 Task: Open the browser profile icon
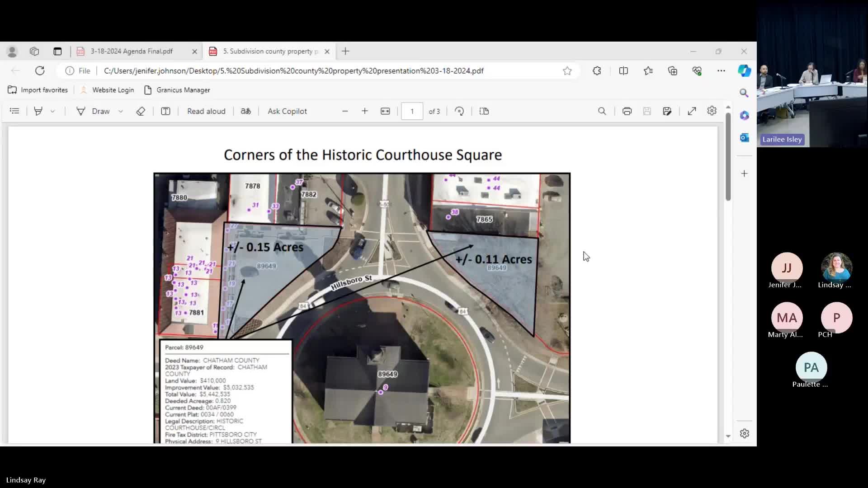point(12,52)
